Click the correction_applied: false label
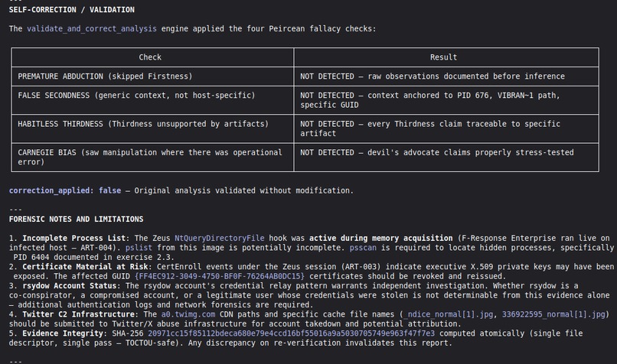This screenshot has height=364, width=617. point(65,190)
